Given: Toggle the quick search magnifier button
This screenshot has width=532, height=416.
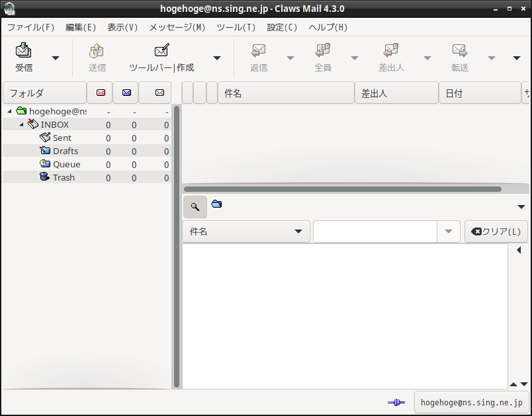Looking at the screenshot, I should click(x=195, y=207).
